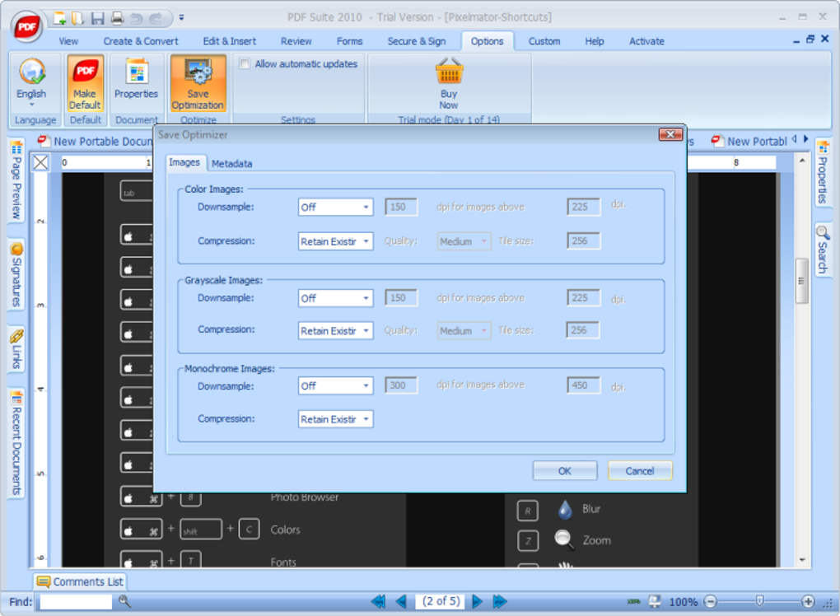Save document using the floppy disk icon
This screenshot has height=616, width=840.
[97, 18]
